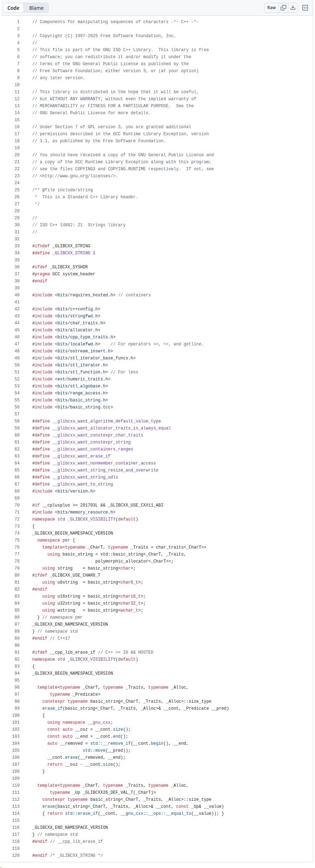Click '#include <bits/stringfwd.h>' line

(x=66, y=316)
